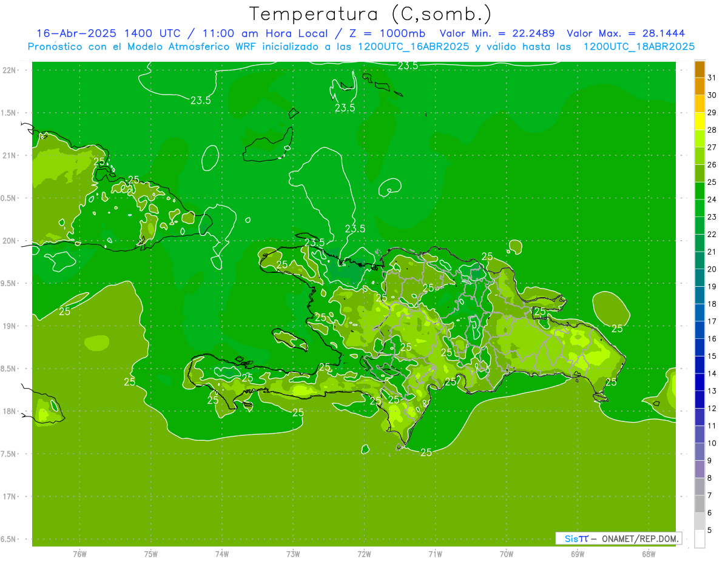Click the legend value "9"
The image size is (728, 562).
coord(710,461)
